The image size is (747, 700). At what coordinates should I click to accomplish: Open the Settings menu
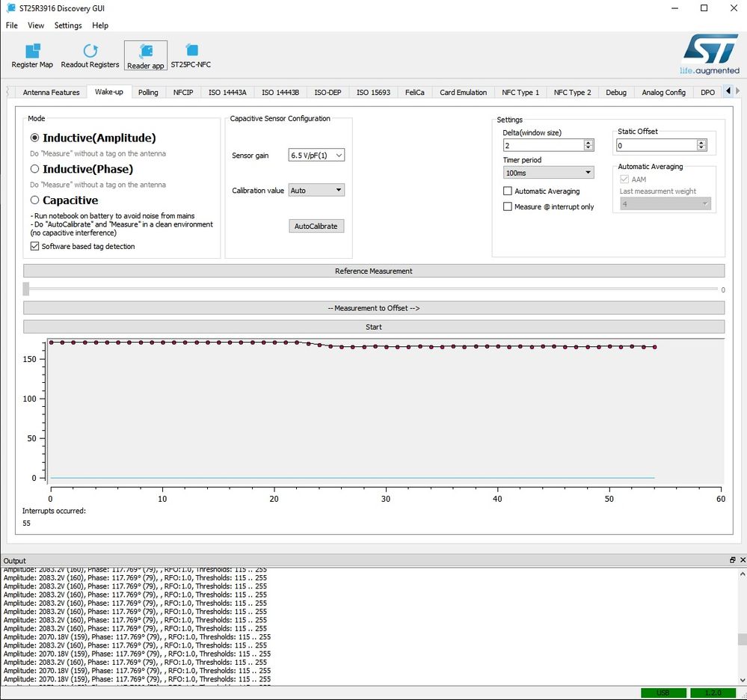[68, 25]
